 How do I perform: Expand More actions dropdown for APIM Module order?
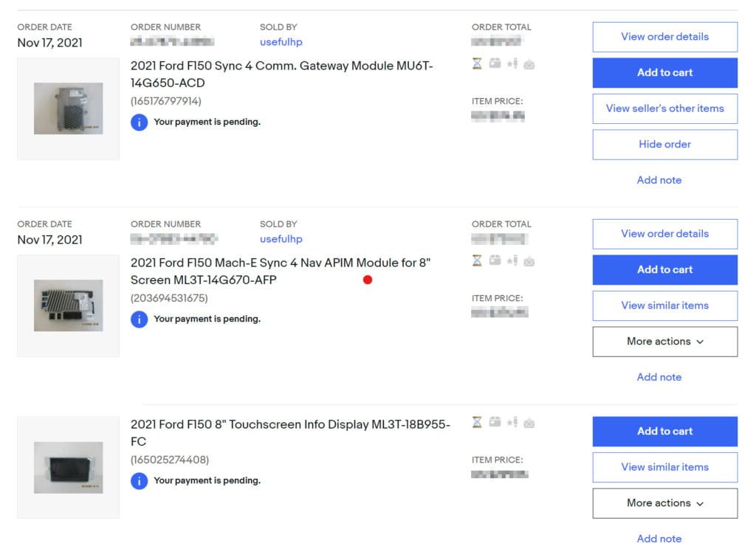[665, 342]
